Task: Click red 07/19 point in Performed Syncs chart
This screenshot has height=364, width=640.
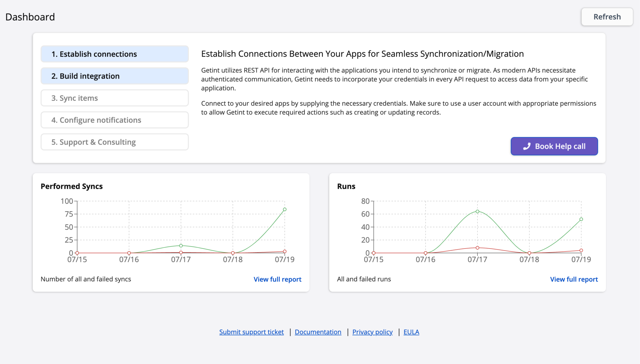Action: coord(284,251)
